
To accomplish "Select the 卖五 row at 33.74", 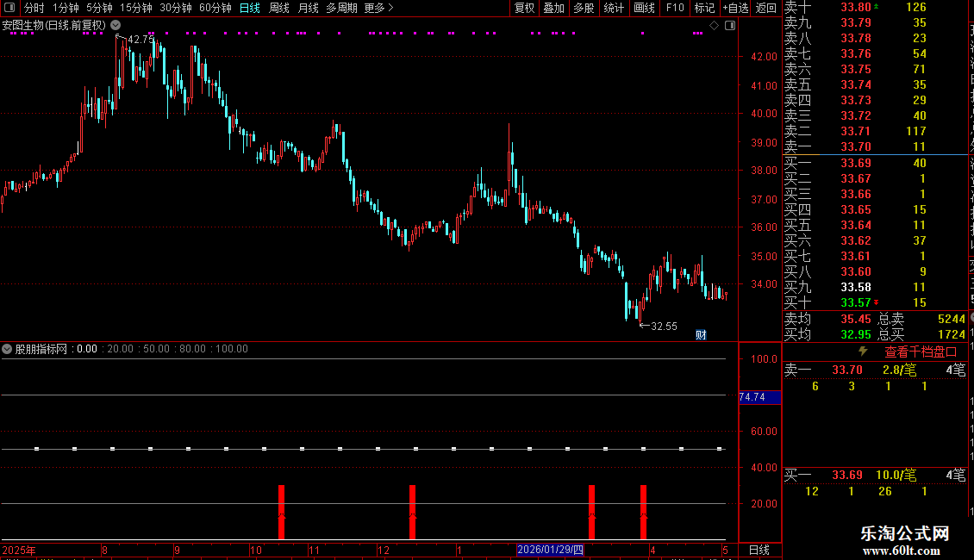I will click(x=875, y=85).
